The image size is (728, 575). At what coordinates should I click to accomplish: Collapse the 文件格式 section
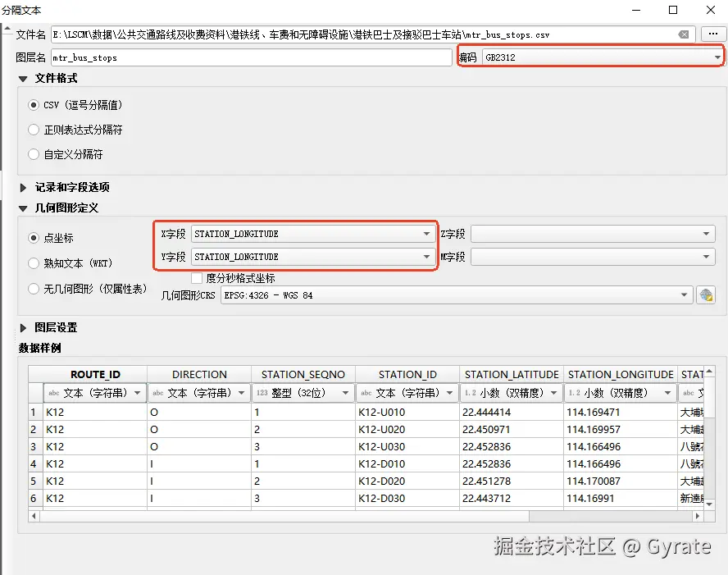[x=23, y=79]
